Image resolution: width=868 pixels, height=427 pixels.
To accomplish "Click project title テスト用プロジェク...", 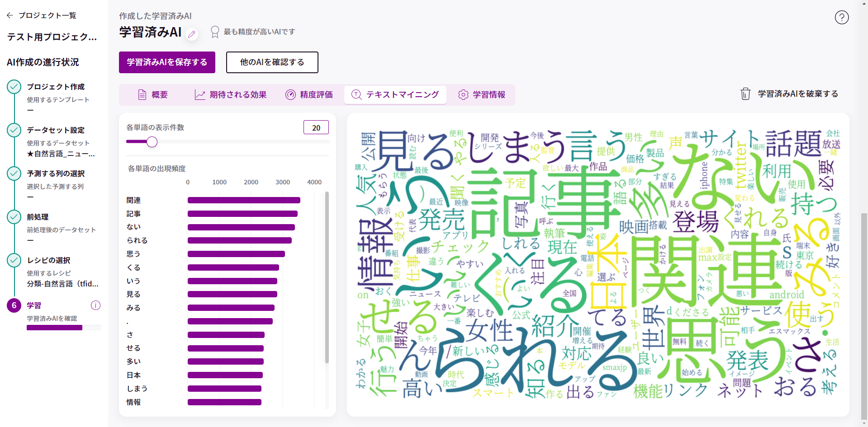I will pos(52,37).
